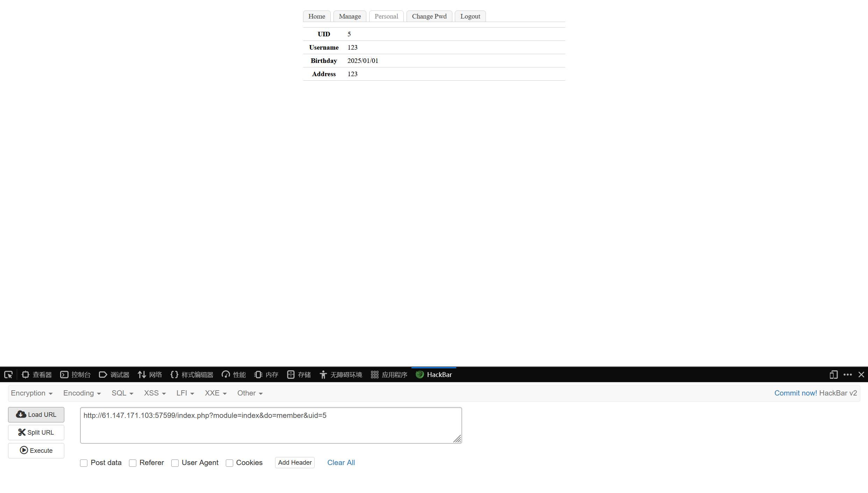Click the element picker icon in devtools
The width and height of the screenshot is (868, 493).
(x=8, y=375)
